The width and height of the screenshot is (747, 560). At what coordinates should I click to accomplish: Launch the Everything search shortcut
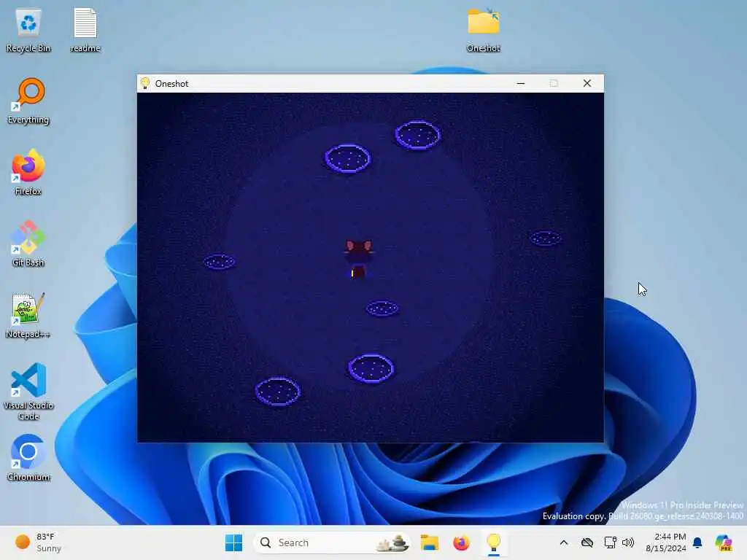(28, 101)
